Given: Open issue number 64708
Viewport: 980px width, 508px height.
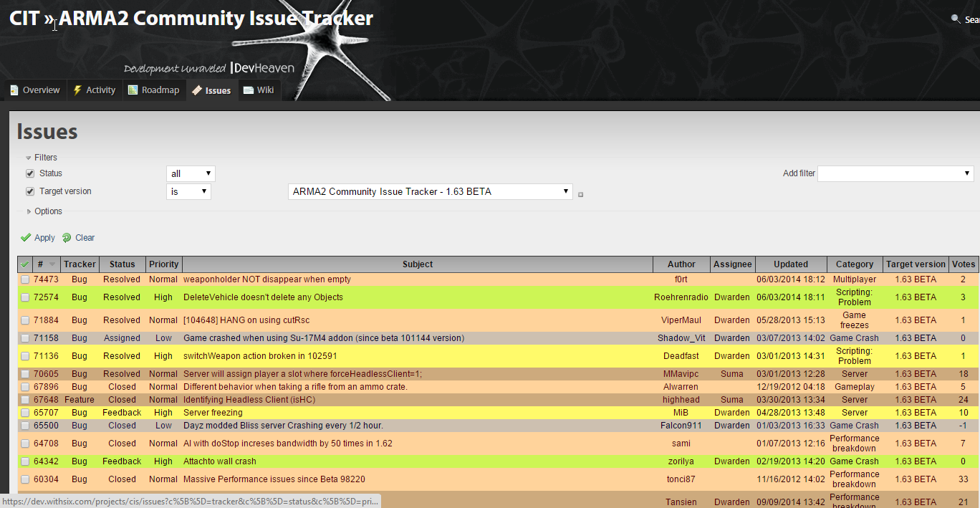Looking at the screenshot, I should pos(46,444).
